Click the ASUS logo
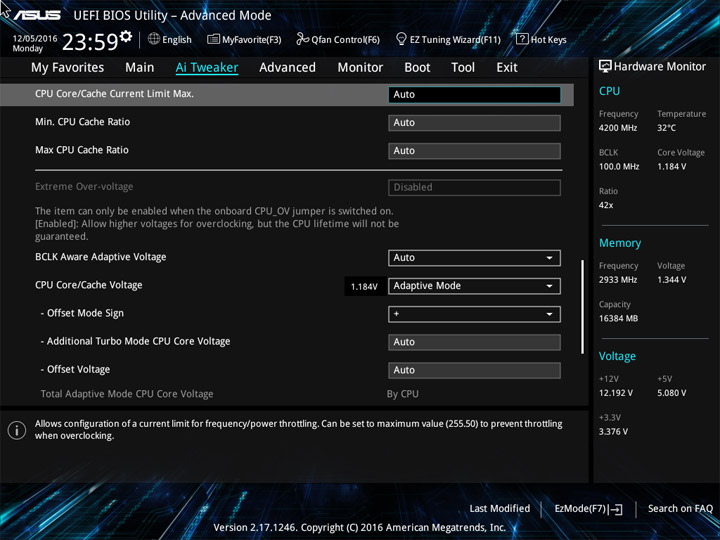This screenshot has height=540, width=720. (37, 16)
